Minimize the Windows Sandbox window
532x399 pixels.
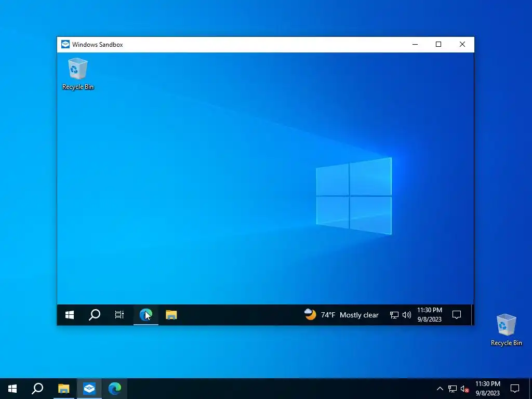(415, 45)
